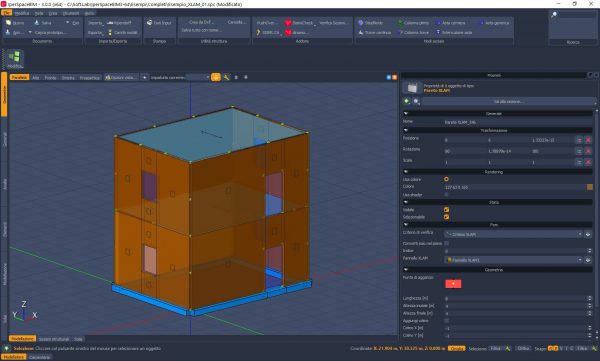Screen dimensions: 600x361
Task: Open the File menu tab
Action: click(7, 13)
